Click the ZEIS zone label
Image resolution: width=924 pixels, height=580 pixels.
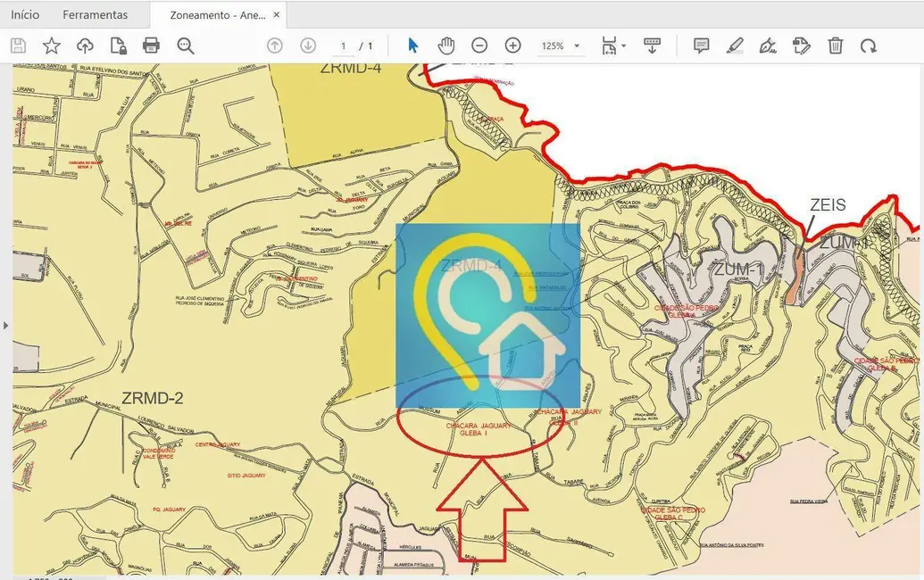click(x=828, y=205)
